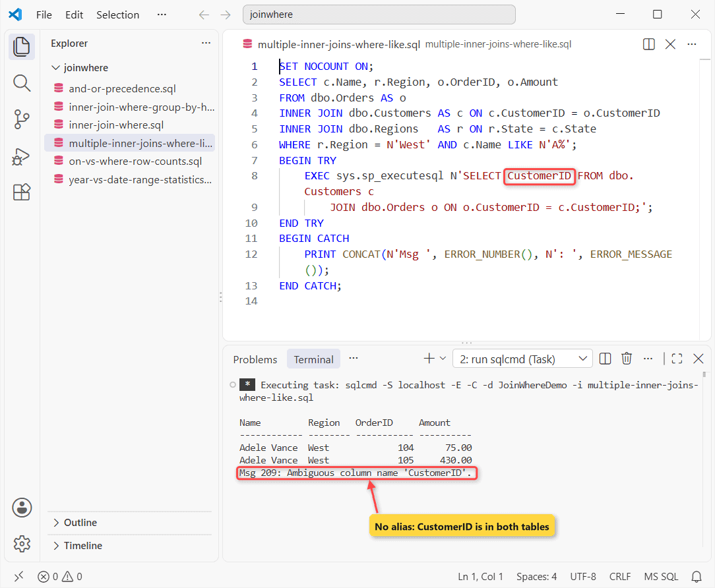The image size is (715, 588).
Task: Open inner-join-where.sql file
Action: tap(129, 125)
